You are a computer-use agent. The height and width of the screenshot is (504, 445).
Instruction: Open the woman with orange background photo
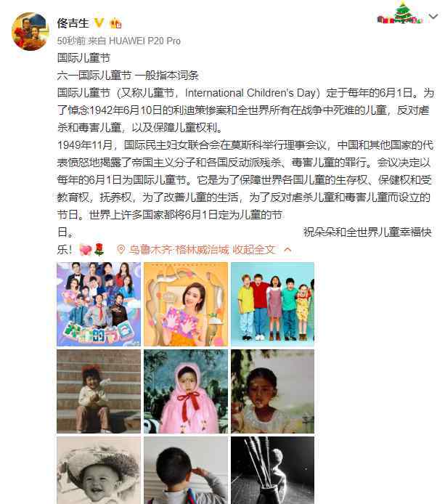(x=186, y=304)
